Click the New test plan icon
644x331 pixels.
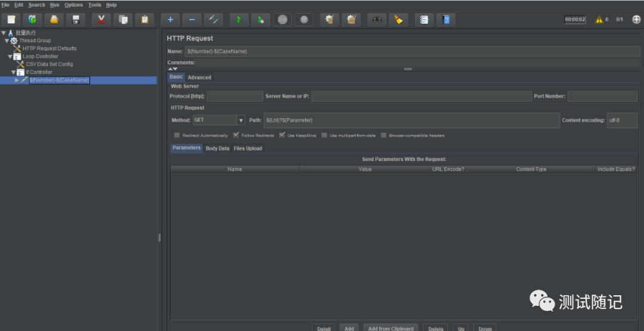(x=11, y=19)
